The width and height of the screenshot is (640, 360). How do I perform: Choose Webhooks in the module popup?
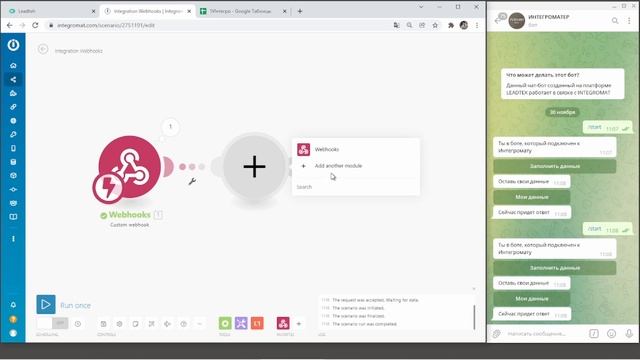[356, 149]
